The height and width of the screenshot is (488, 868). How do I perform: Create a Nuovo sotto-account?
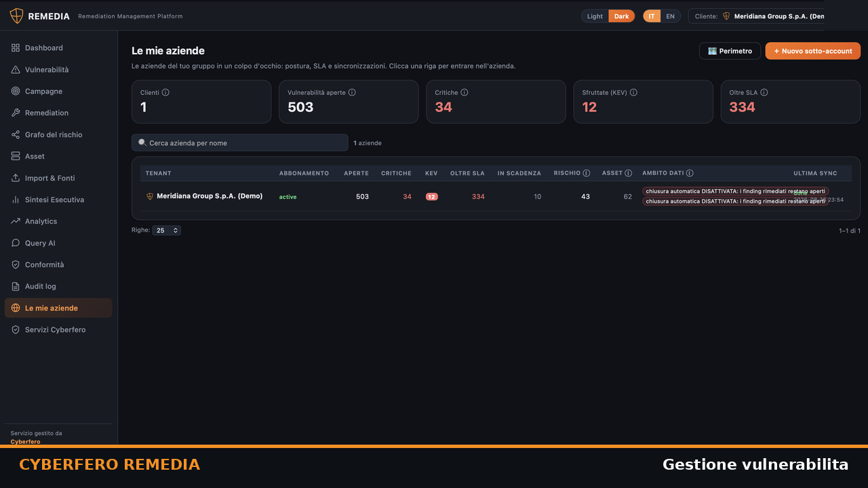click(x=813, y=51)
